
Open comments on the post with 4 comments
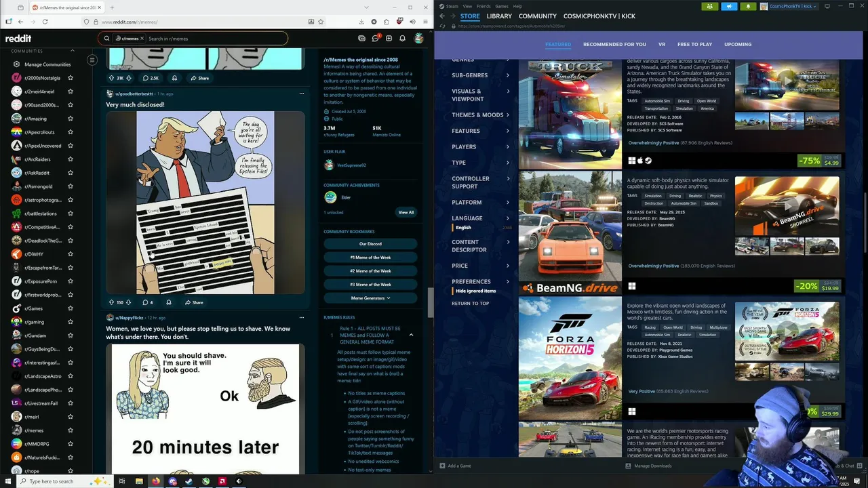148,302
